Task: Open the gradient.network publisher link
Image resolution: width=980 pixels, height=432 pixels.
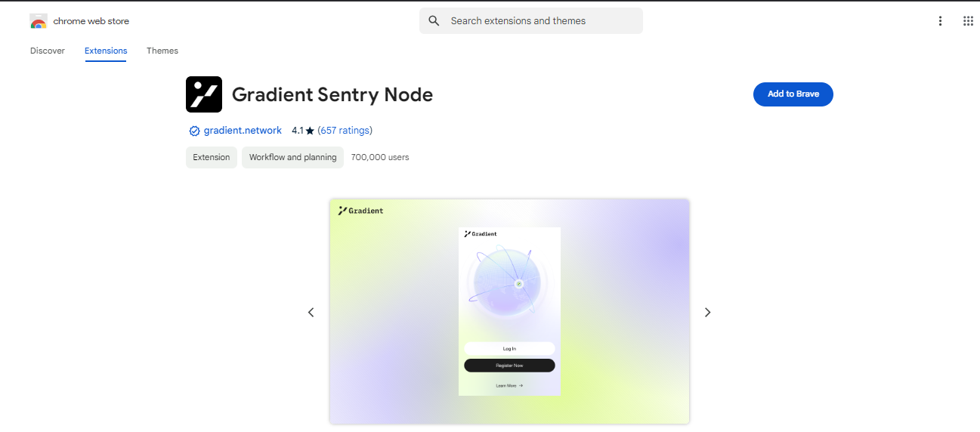Action: [243, 131]
